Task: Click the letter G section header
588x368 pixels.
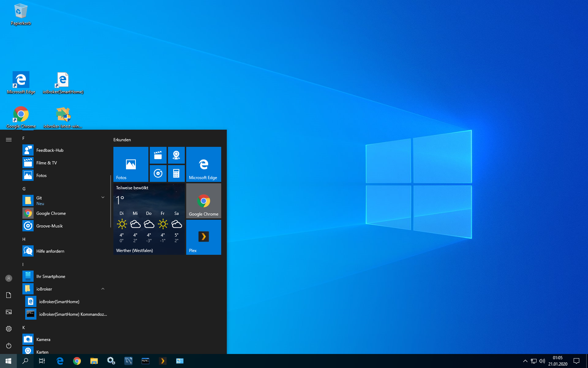Action: click(x=24, y=189)
